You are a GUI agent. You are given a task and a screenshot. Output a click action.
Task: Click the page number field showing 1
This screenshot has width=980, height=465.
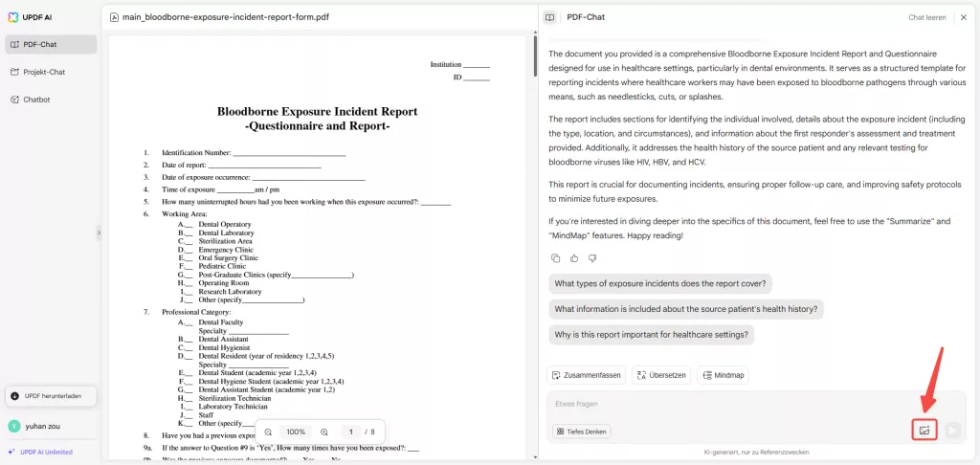coord(351,432)
